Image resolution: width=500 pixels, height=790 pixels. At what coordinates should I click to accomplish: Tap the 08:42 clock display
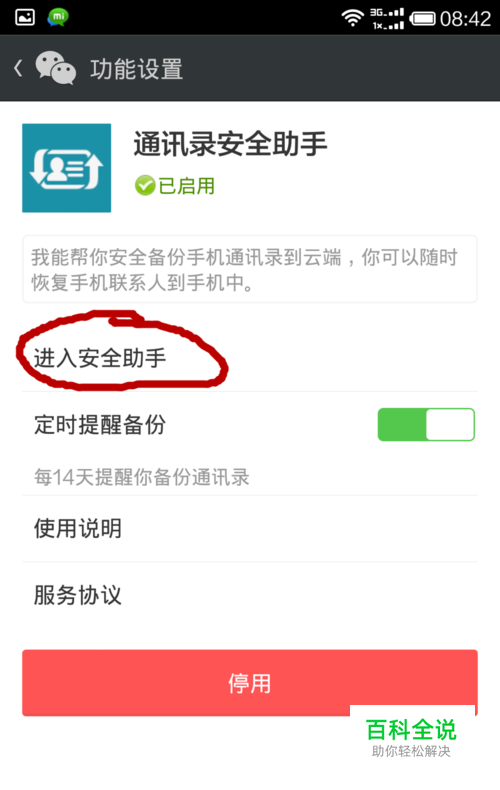[465, 19]
